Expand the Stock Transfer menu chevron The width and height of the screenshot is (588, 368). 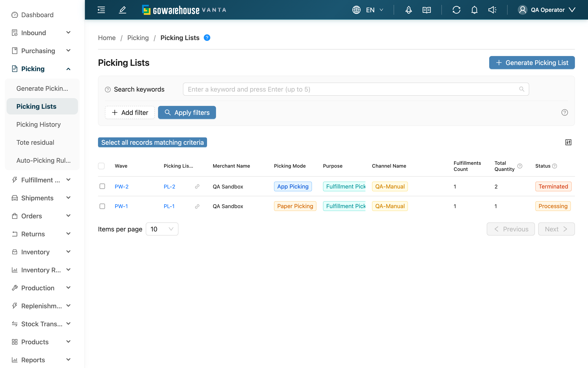(69, 323)
